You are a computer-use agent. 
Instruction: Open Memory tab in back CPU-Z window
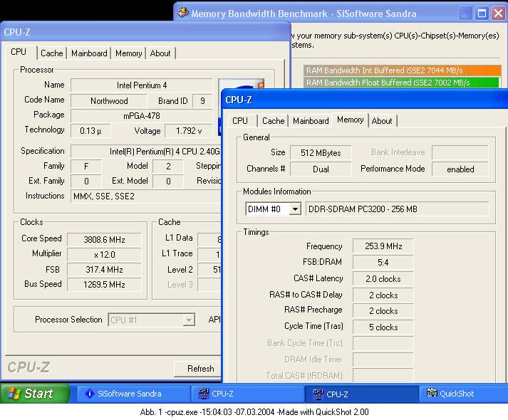coord(129,53)
